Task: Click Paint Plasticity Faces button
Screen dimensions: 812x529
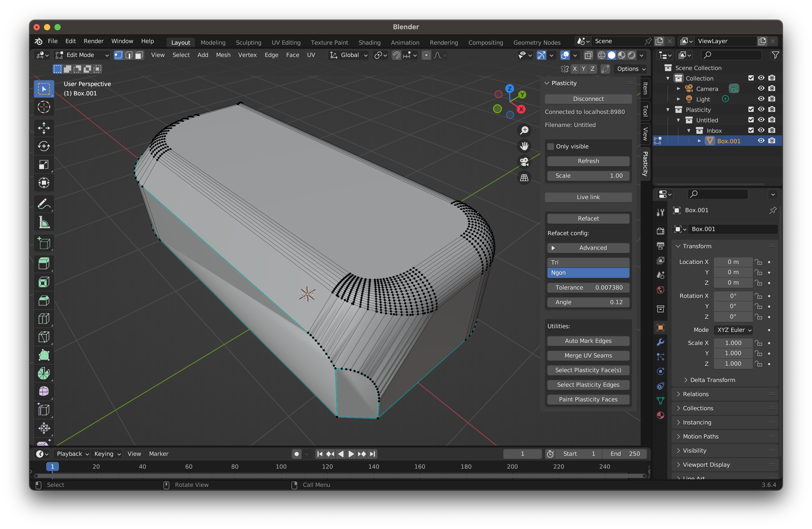Action: (588, 400)
